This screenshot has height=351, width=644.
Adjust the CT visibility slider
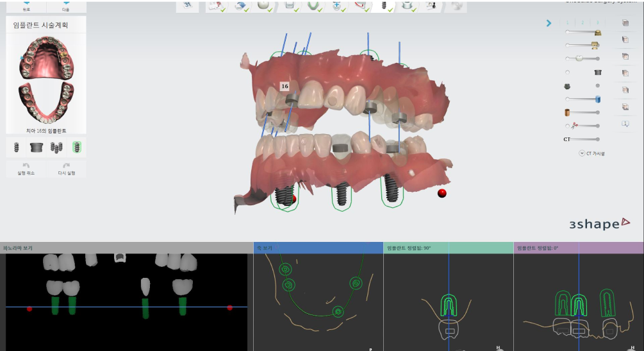pos(598,139)
